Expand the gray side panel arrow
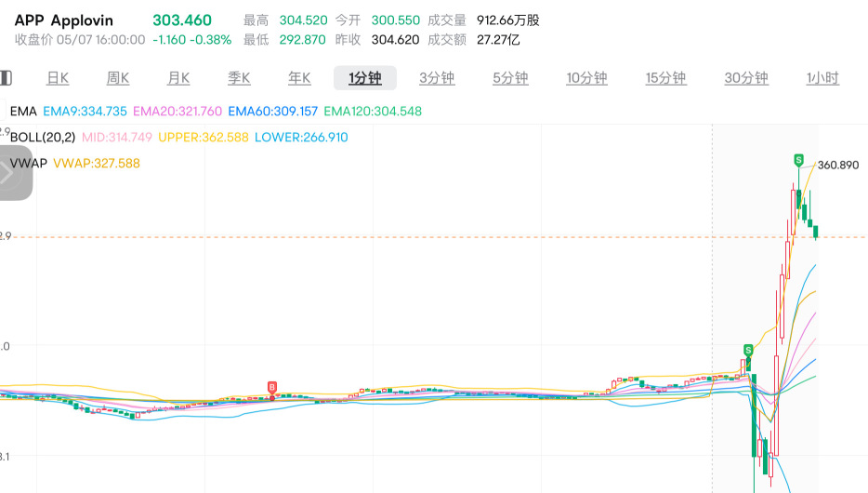Viewport: 868px width, 493px height. [x=16, y=173]
